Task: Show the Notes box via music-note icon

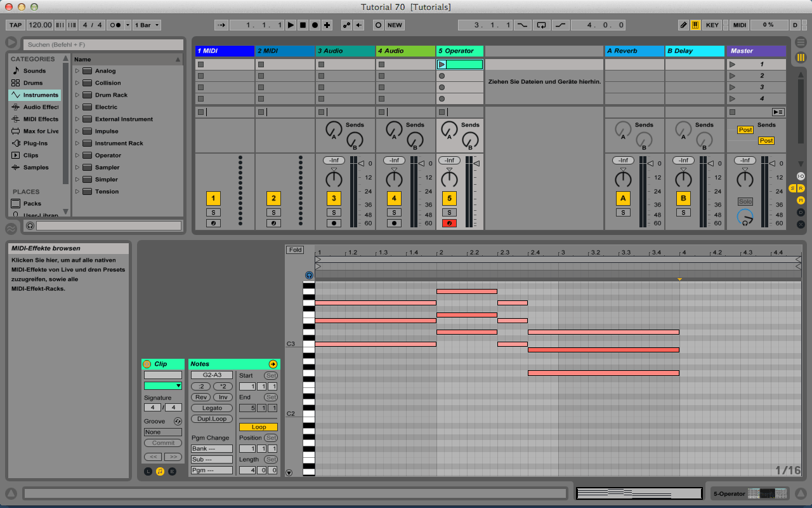Action: tap(160, 471)
